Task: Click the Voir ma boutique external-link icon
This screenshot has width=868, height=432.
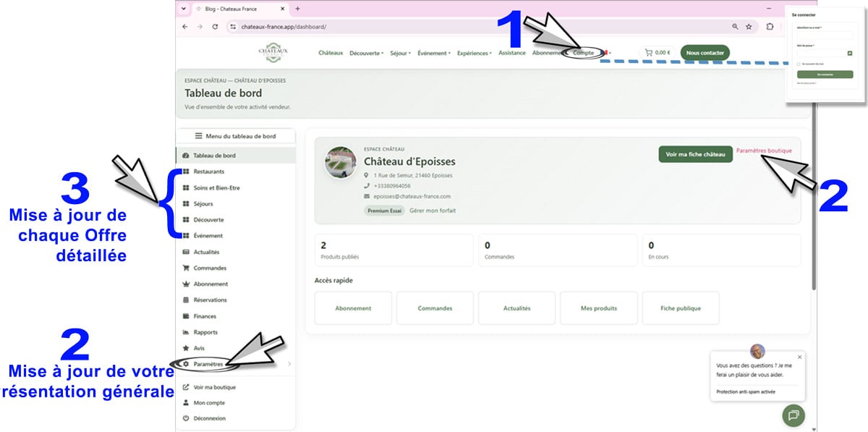Action: point(186,387)
